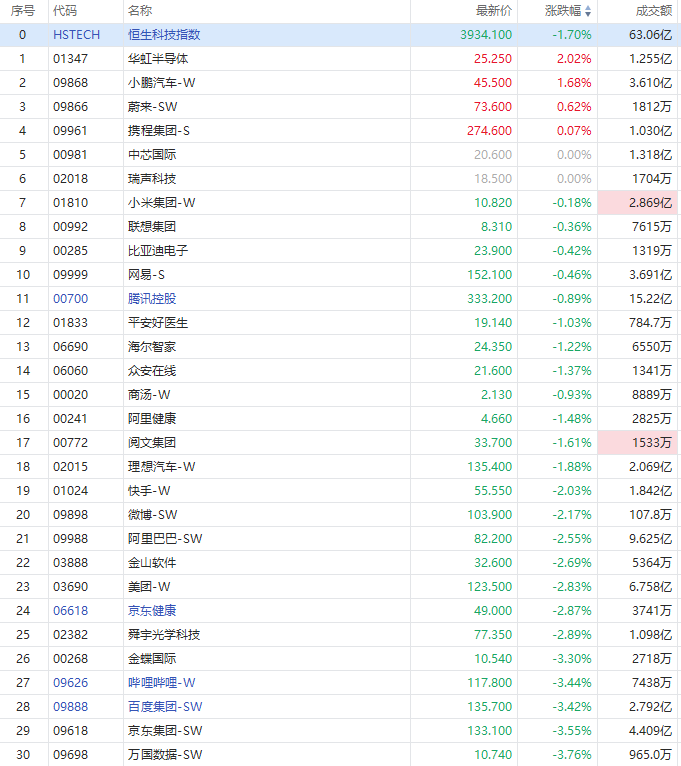This screenshot has height=766, width=681.
Task: Select the 蔚来-SW stock name
Action: (152, 106)
